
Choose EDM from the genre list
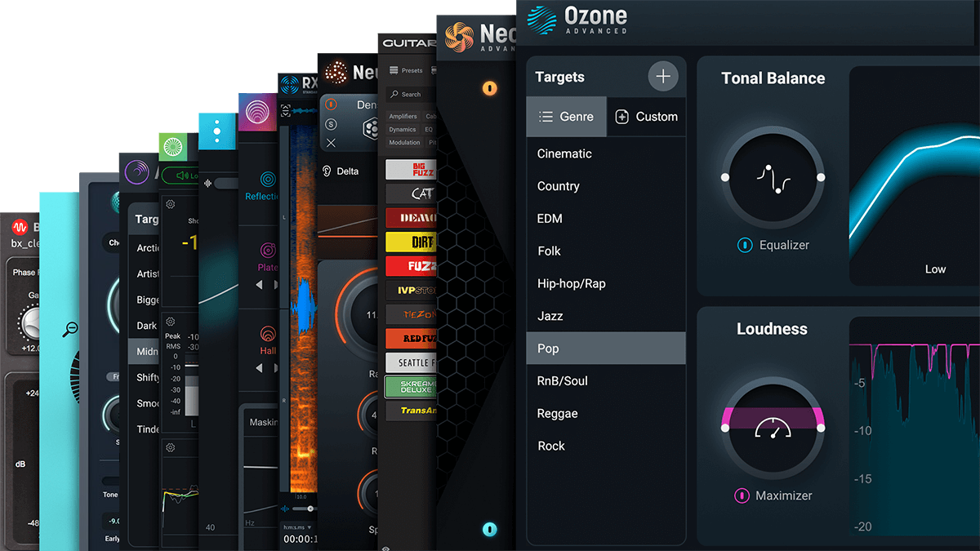coord(606,219)
